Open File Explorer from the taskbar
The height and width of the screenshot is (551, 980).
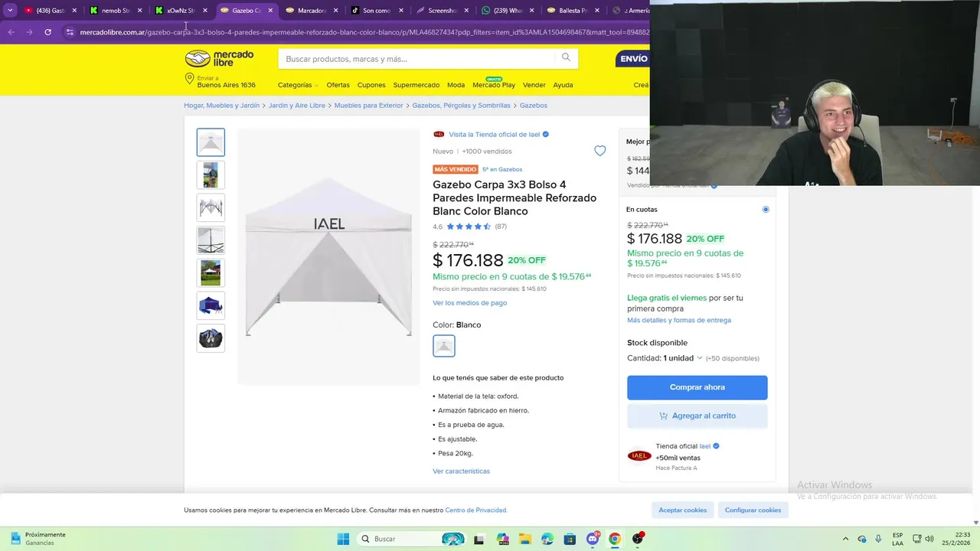[524, 539]
